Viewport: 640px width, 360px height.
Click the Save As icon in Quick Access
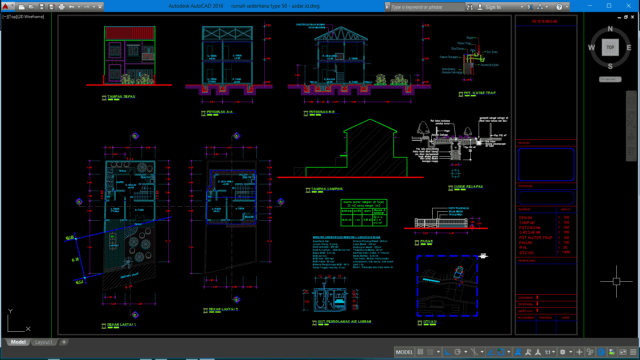pyautogui.click(x=51, y=7)
